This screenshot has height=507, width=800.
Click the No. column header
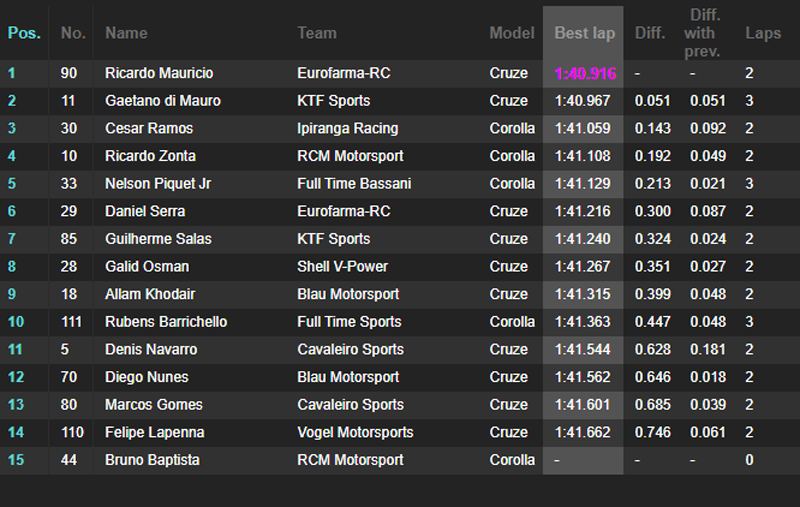[x=73, y=33]
